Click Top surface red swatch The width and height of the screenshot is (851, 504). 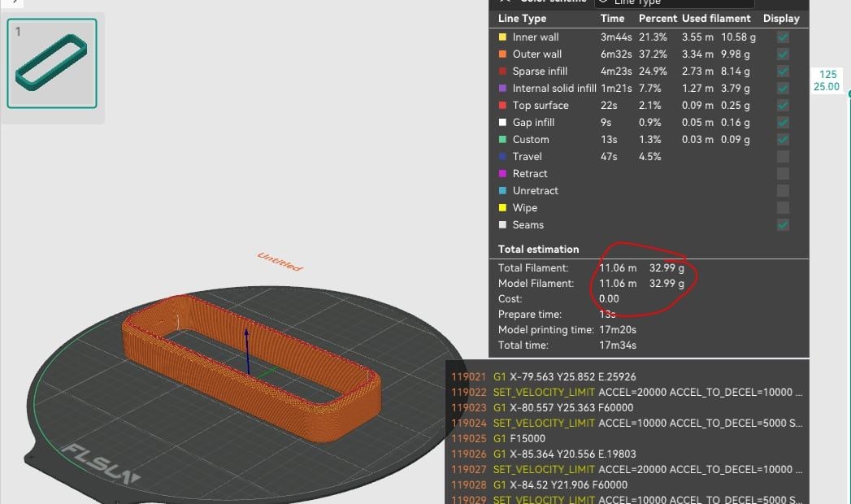(502, 105)
